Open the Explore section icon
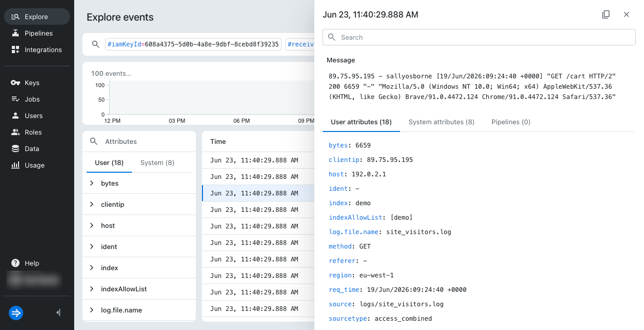 coord(15,16)
